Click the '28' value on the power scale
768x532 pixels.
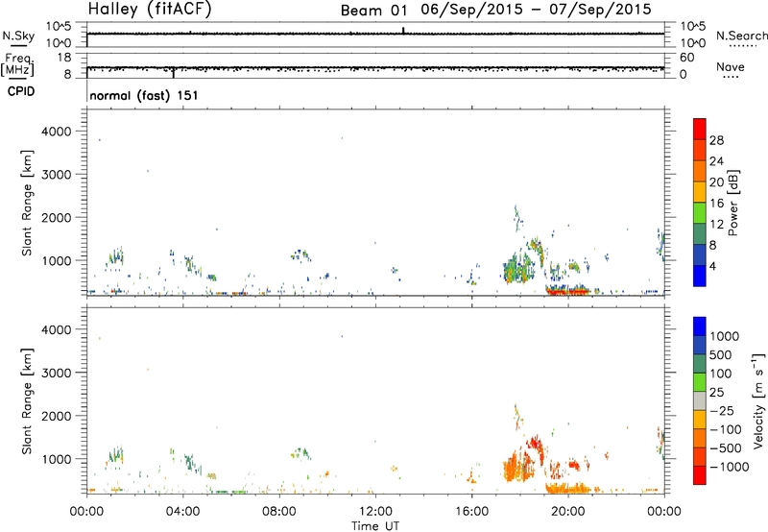[x=716, y=140]
